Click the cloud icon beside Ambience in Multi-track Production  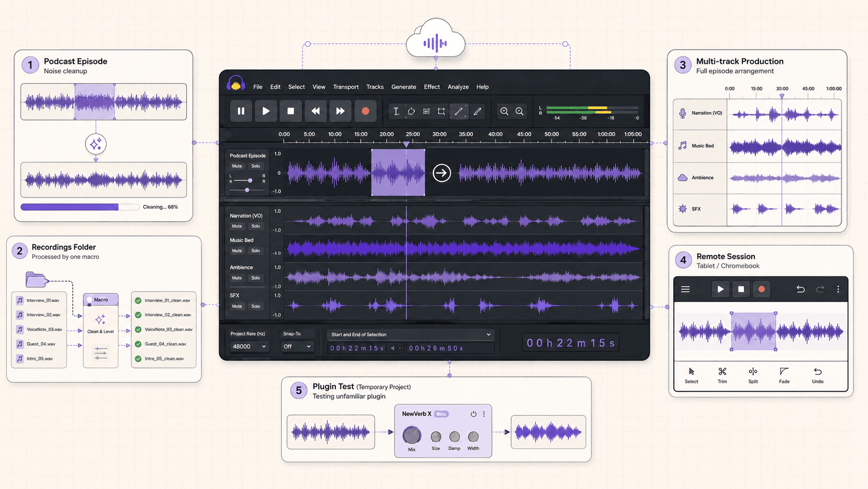[x=683, y=178]
